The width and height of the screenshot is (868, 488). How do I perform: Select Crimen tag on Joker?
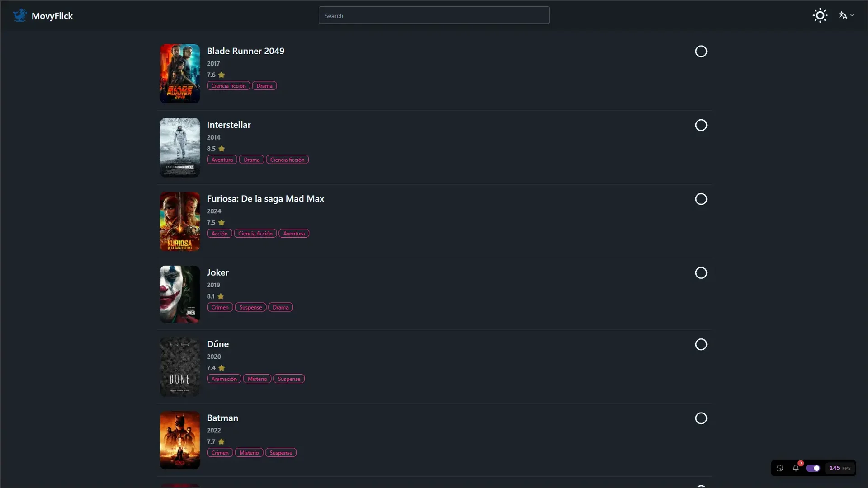[220, 307]
